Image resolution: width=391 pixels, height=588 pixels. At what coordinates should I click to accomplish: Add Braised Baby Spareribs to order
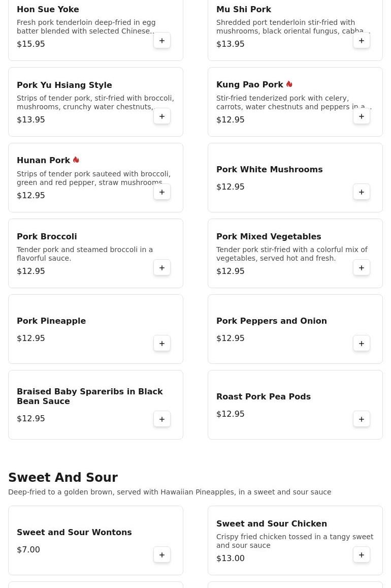(x=162, y=419)
